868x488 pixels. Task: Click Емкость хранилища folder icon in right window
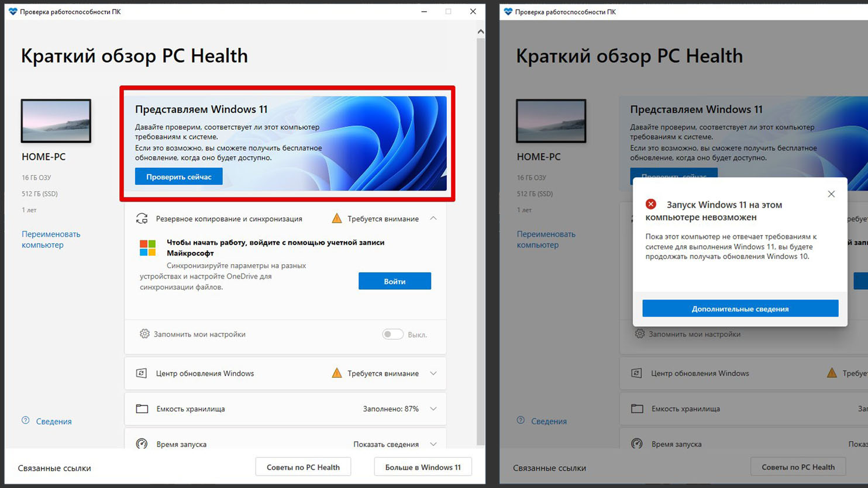pyautogui.click(x=637, y=409)
